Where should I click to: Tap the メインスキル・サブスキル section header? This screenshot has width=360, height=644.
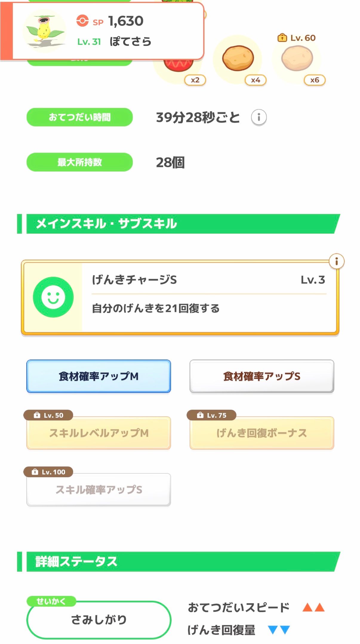[x=179, y=224]
